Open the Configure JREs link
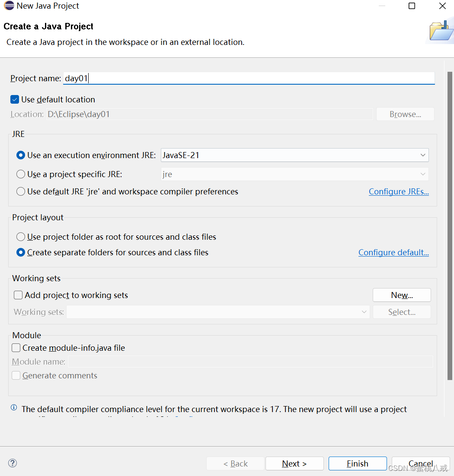Image resolution: width=454 pixels, height=476 pixels. [399, 191]
